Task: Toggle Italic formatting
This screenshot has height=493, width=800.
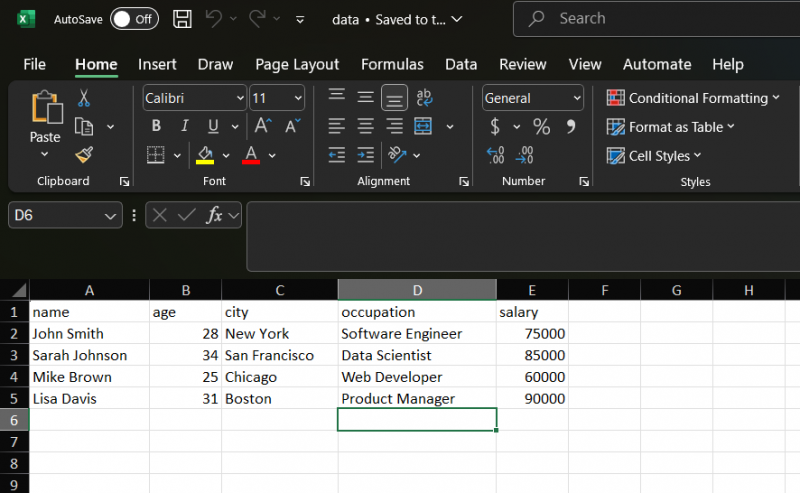Action: 184,126
